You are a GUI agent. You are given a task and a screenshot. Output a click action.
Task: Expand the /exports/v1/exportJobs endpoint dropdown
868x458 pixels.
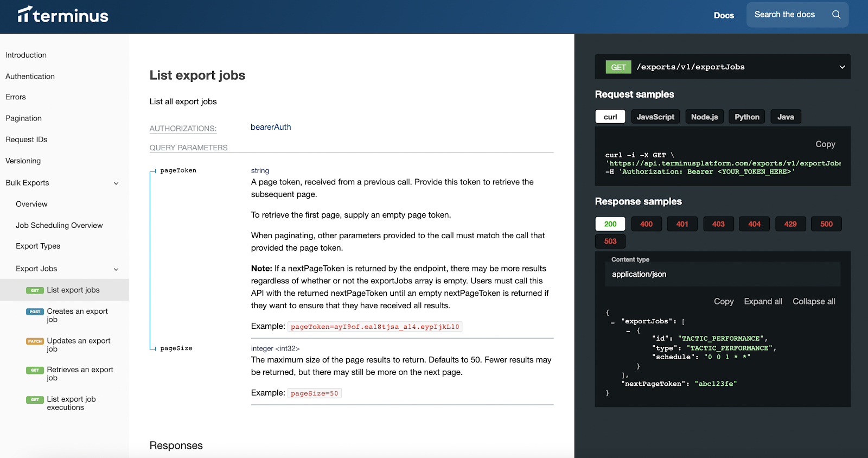(842, 67)
